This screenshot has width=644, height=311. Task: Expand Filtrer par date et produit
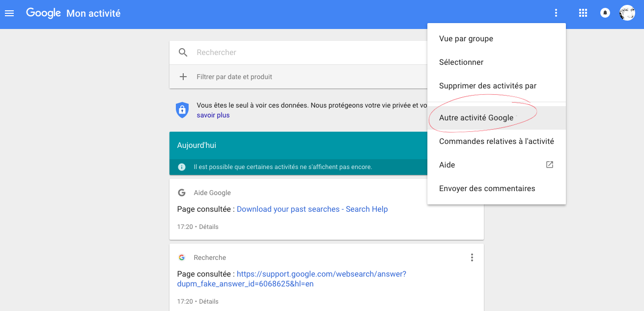234,77
